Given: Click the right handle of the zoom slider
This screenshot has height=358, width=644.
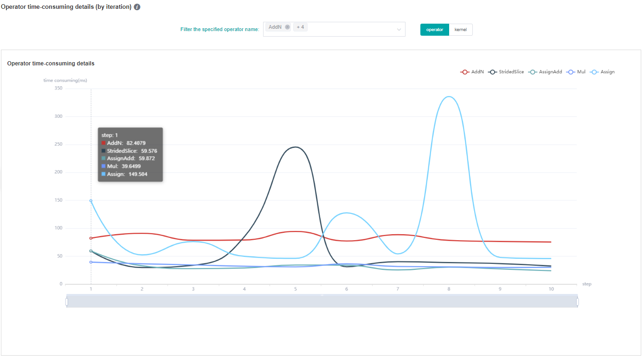Looking at the screenshot, I should tap(578, 302).
